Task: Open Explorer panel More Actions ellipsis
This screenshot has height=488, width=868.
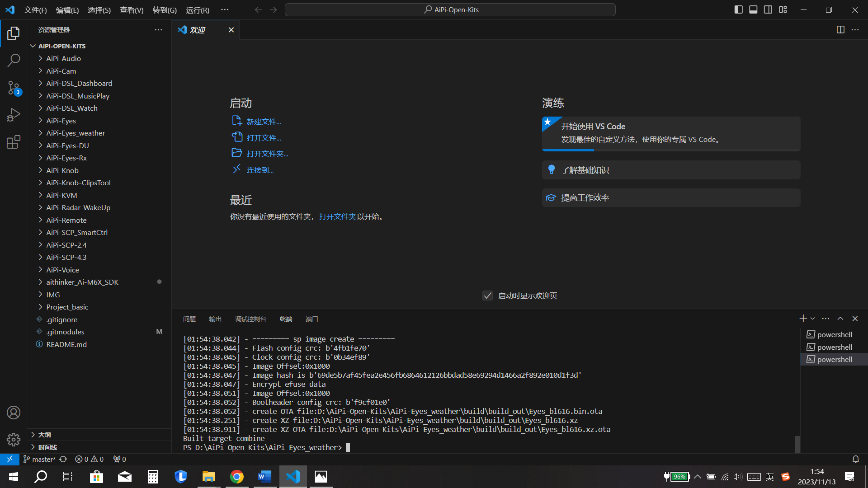Action: (158, 30)
